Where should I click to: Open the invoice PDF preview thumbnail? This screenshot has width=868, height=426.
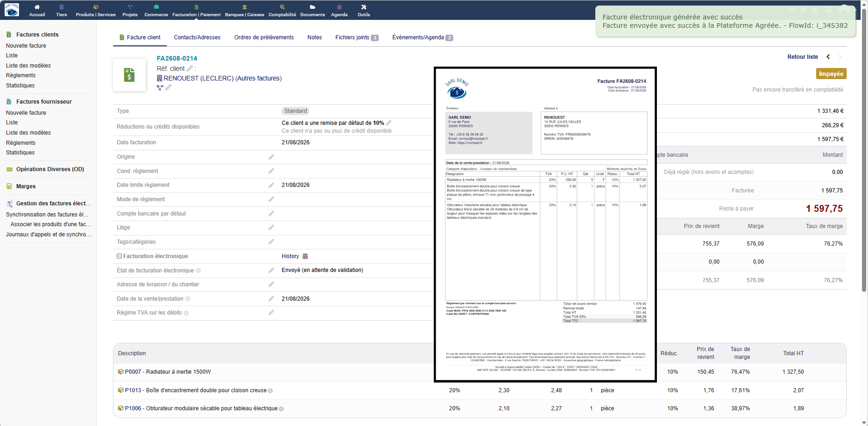(545, 225)
